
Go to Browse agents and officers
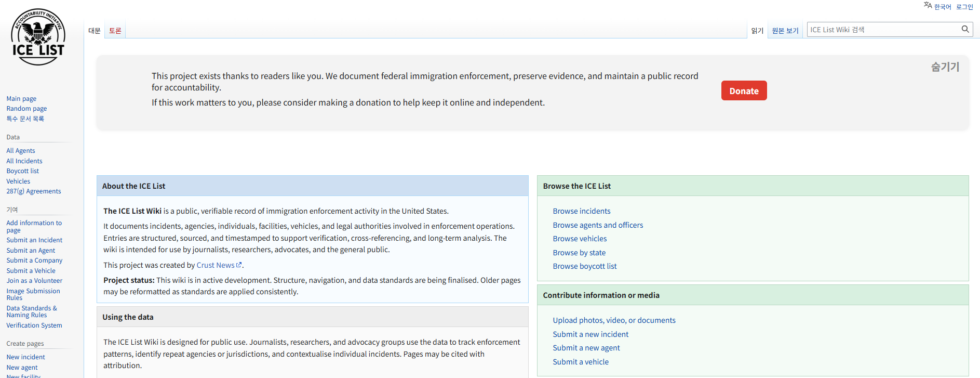(x=597, y=225)
